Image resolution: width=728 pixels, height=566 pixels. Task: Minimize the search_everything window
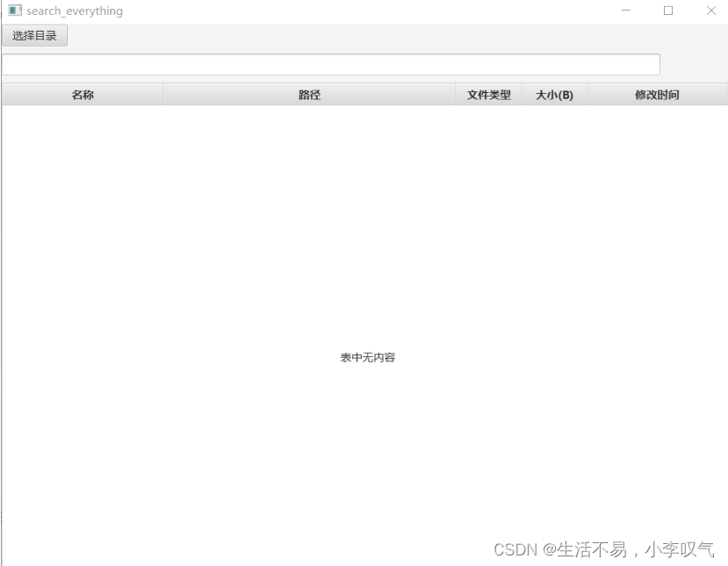(x=626, y=11)
